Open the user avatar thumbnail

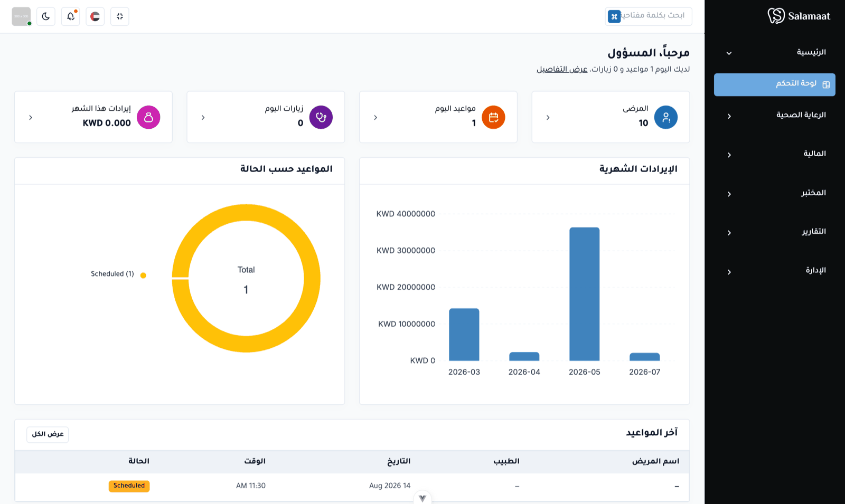(x=21, y=16)
